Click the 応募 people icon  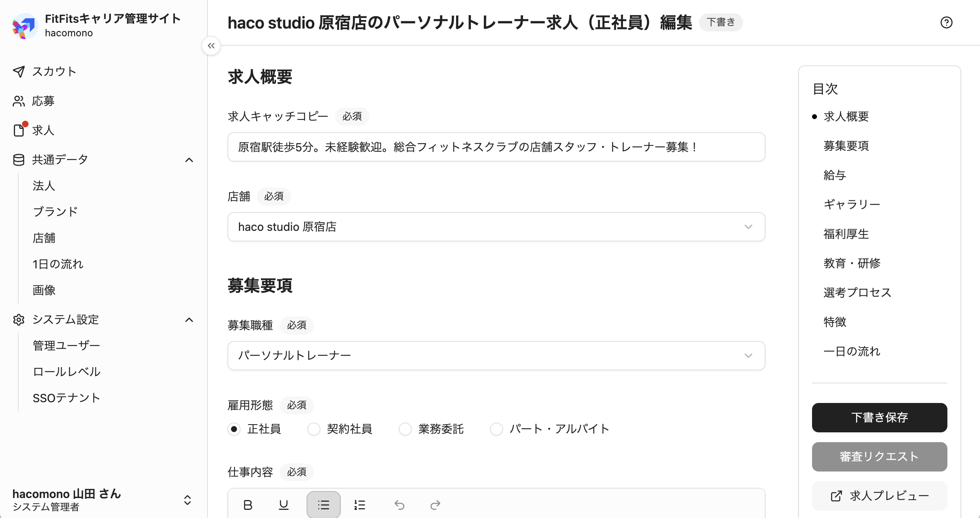pos(19,101)
